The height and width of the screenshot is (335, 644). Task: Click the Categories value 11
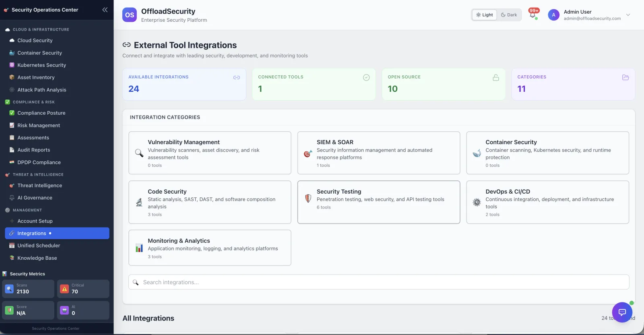tap(522, 89)
